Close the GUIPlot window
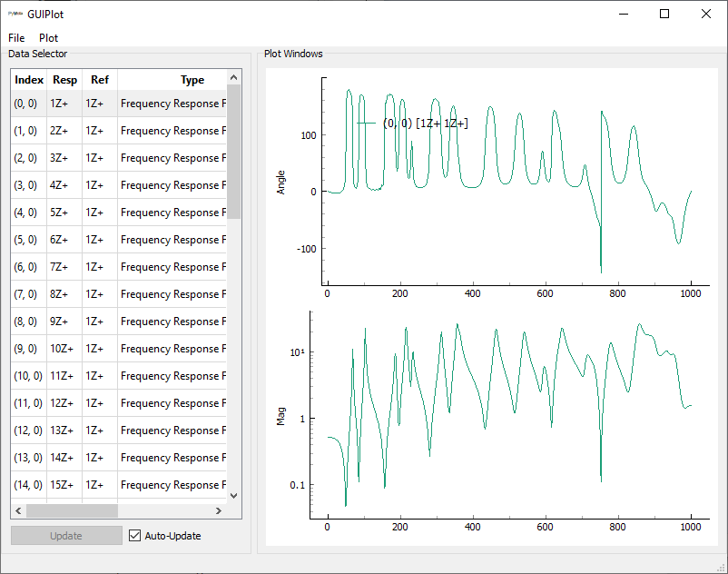728x574 pixels. click(706, 14)
